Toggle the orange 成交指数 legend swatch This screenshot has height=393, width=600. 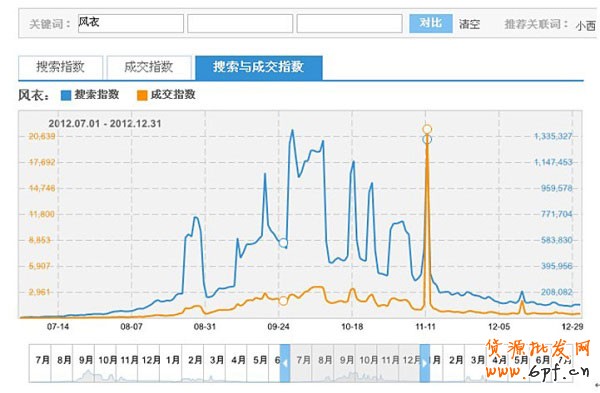click(142, 95)
